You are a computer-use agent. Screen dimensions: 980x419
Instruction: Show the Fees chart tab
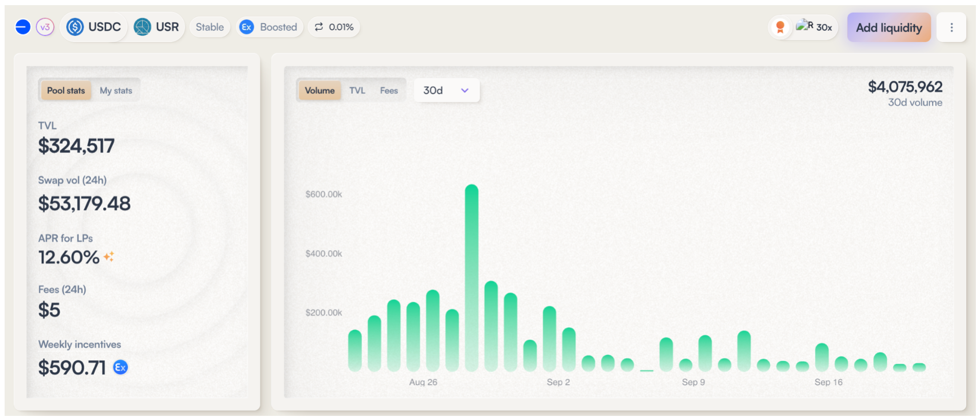[x=389, y=90]
